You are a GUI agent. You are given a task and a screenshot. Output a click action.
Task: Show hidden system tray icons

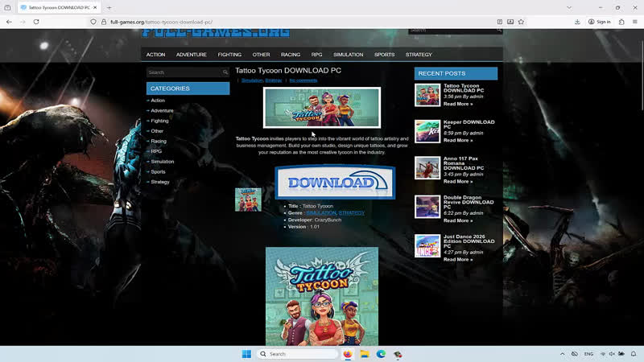[x=562, y=354]
